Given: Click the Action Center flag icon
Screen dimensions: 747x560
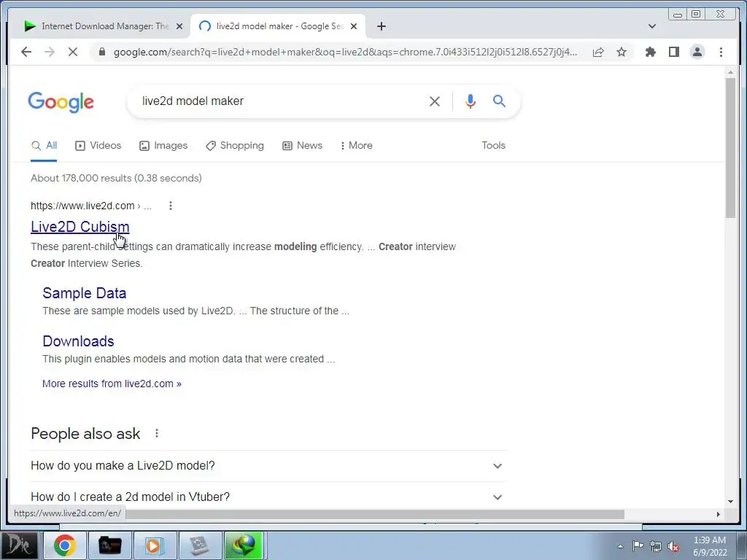Looking at the screenshot, I should 638,546.
